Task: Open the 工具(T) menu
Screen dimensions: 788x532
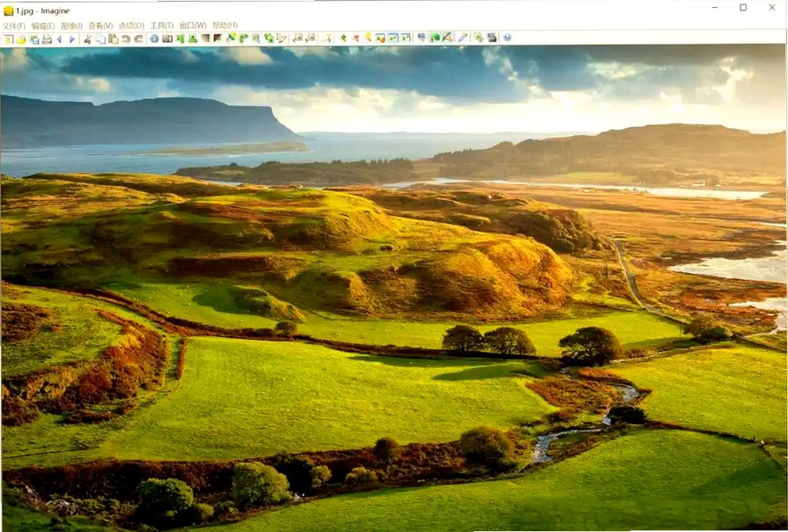Action: pyautogui.click(x=162, y=25)
